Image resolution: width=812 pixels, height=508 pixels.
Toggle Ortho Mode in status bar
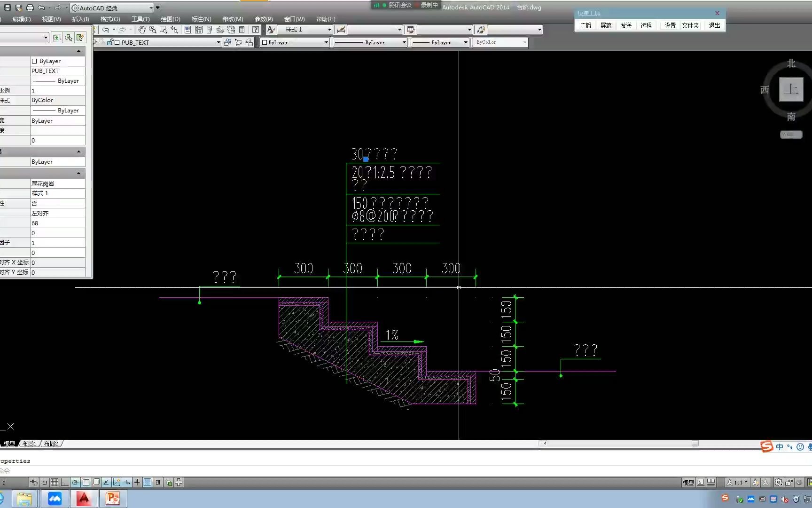65,482
